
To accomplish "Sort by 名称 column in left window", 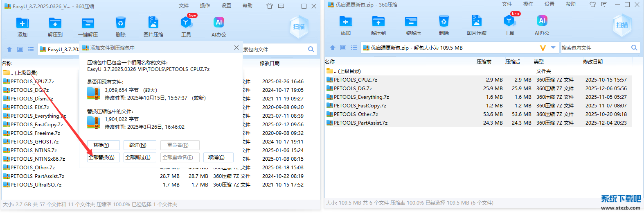I will click(7, 63).
